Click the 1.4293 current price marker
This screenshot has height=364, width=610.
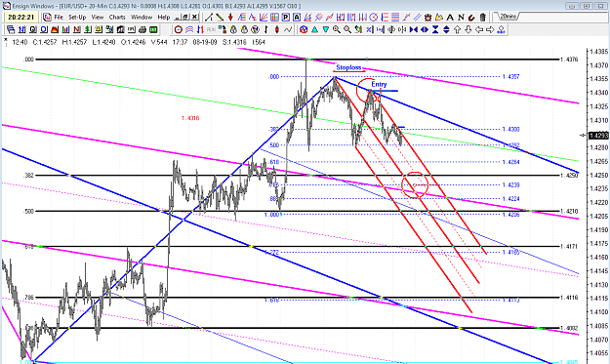[x=598, y=136]
